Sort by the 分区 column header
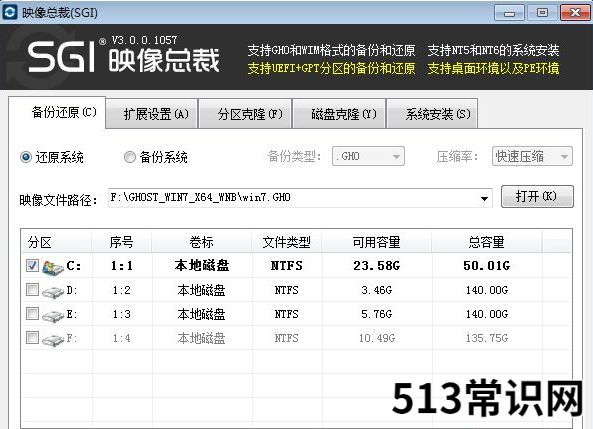This screenshot has width=593, height=429. click(56, 242)
